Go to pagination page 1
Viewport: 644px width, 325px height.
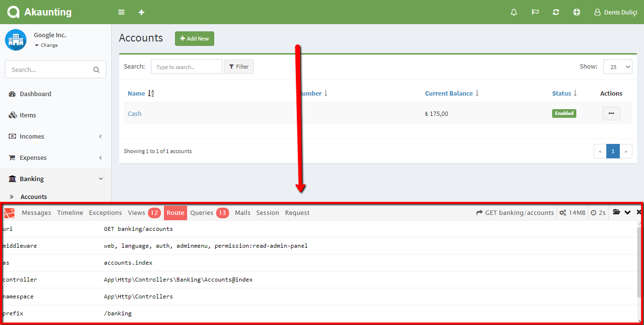[613, 151]
